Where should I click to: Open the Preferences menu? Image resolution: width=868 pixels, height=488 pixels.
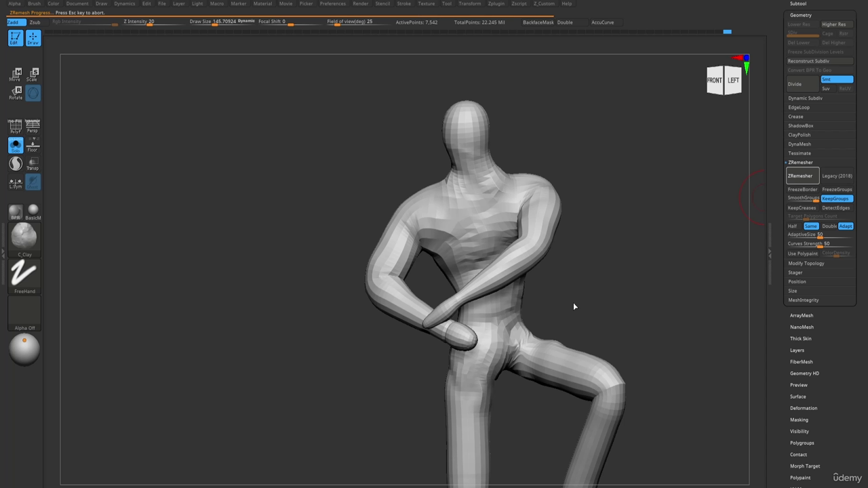(332, 3)
